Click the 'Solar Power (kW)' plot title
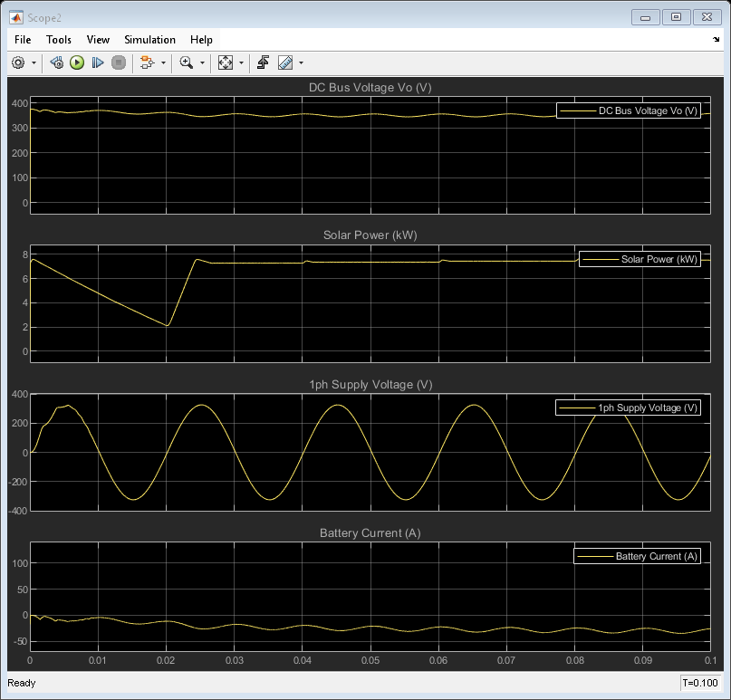The height and width of the screenshot is (700, 731). 370,235
